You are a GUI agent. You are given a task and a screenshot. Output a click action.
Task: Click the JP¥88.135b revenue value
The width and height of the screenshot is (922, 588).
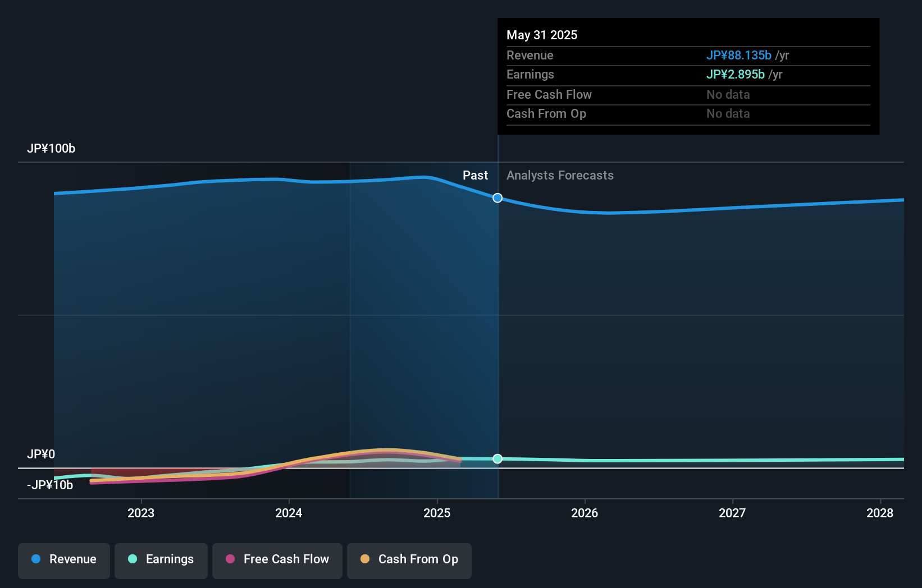(738, 55)
